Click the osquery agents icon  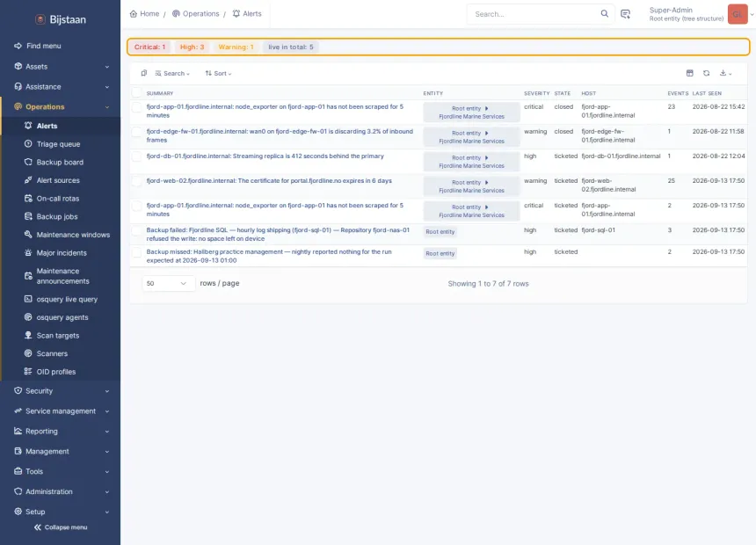[x=28, y=317]
